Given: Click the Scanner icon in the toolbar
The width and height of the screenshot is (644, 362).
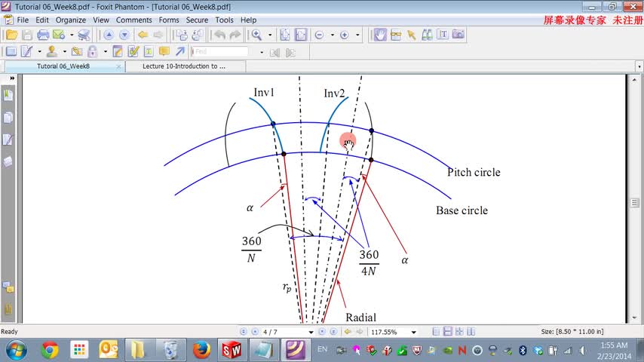Looking at the screenshot, I should pyautogui.click(x=84, y=35).
